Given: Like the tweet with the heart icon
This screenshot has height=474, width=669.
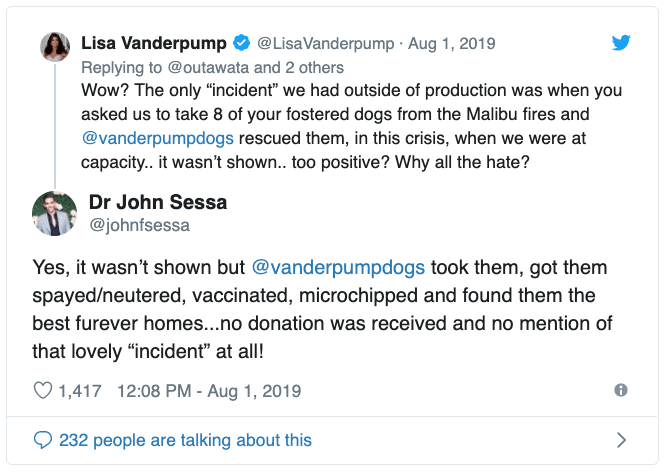Looking at the screenshot, I should pyautogui.click(x=43, y=390).
